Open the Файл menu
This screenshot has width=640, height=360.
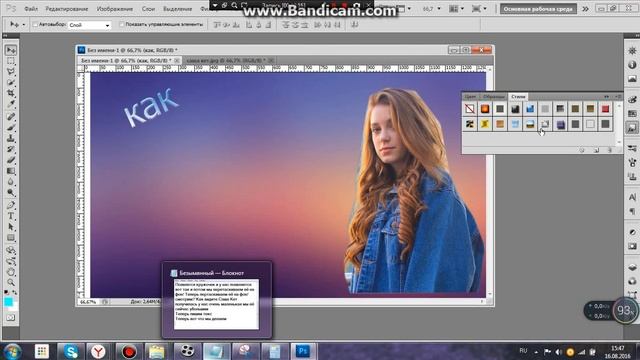click(x=31, y=9)
